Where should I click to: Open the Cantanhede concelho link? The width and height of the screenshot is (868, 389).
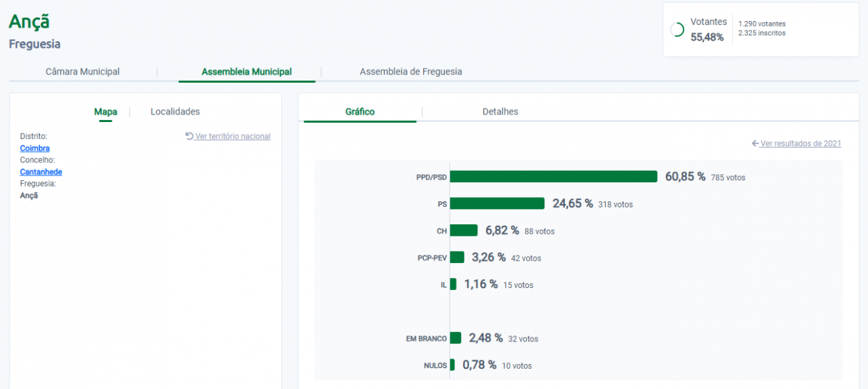[41, 172]
